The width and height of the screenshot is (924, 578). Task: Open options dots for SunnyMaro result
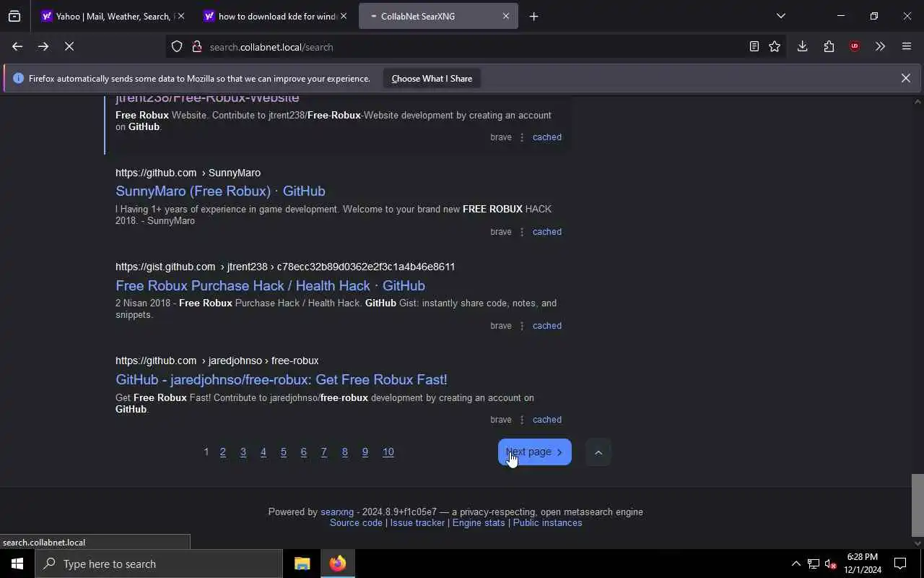click(x=522, y=232)
